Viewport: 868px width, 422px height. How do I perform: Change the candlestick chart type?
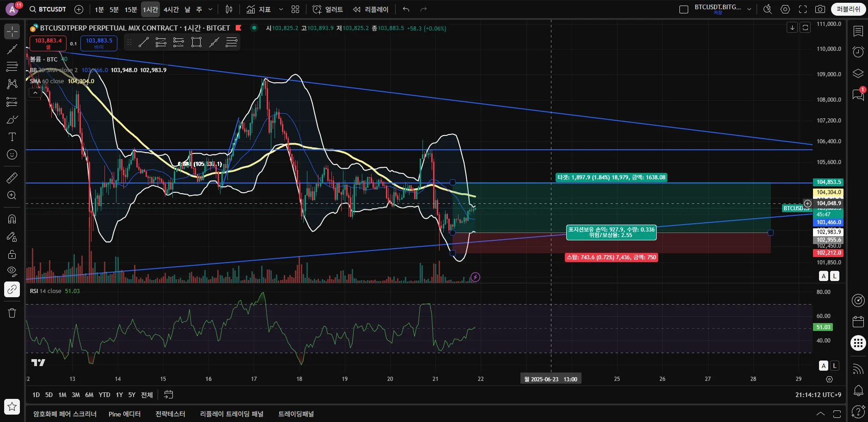coord(229,9)
